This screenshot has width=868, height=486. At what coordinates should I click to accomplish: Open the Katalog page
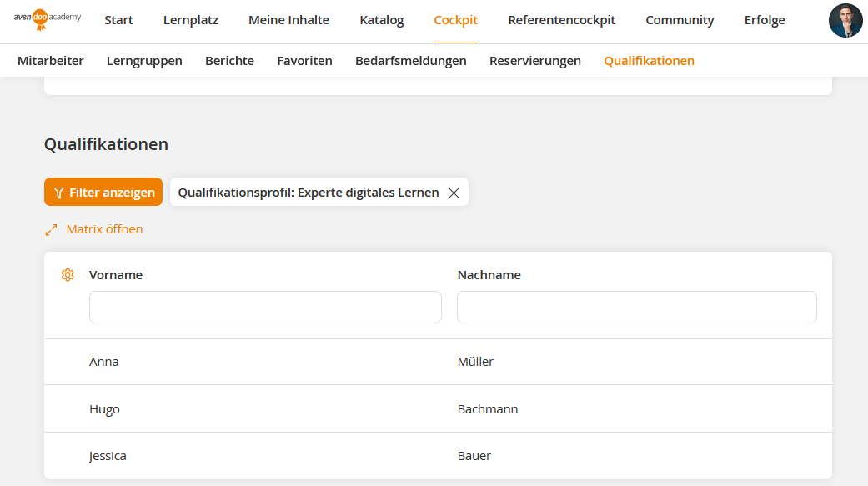[381, 20]
